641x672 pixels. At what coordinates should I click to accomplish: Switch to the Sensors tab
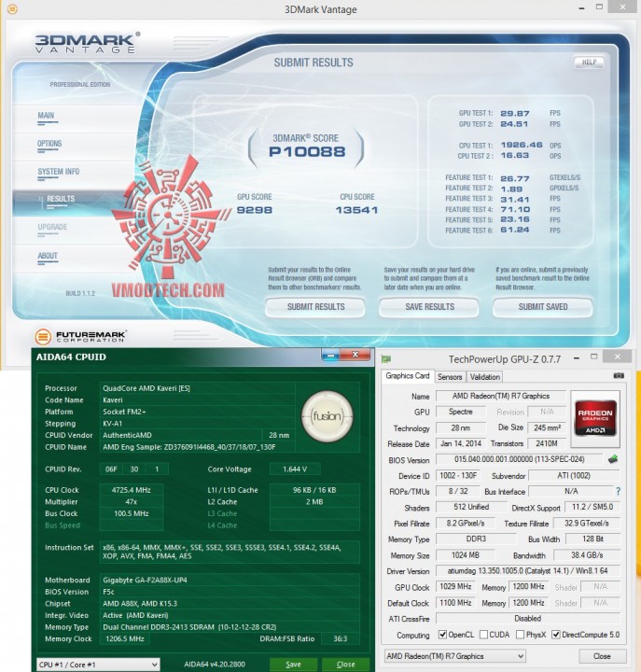(x=450, y=377)
